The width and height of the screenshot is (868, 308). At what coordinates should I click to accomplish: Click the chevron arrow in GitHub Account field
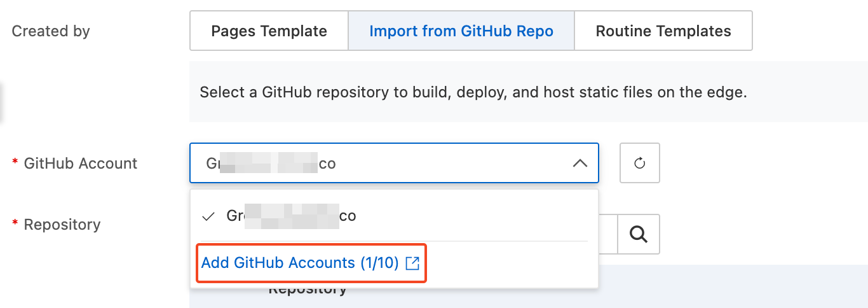pyautogui.click(x=580, y=164)
